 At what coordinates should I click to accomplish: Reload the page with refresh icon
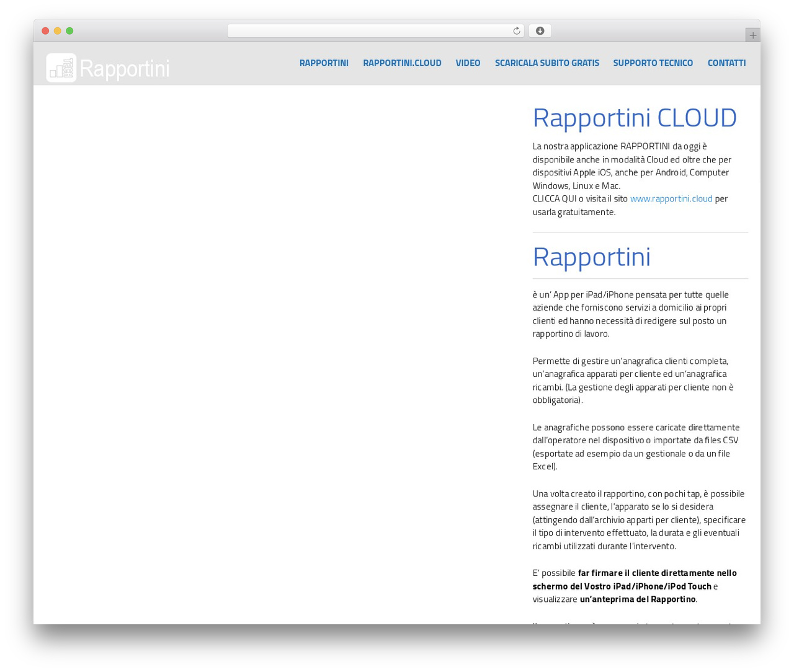click(x=516, y=31)
